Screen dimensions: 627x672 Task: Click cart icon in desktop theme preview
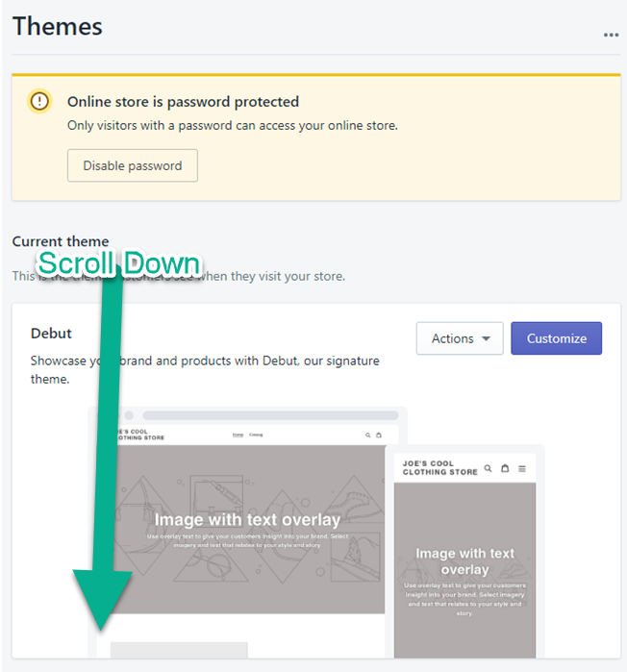(x=378, y=436)
